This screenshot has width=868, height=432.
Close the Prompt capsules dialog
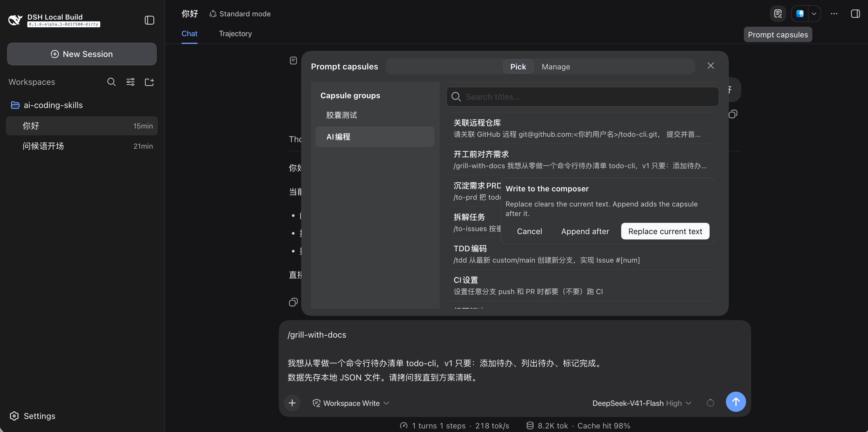click(x=711, y=66)
